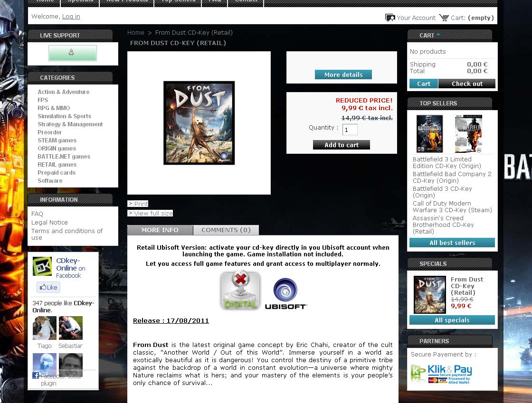The width and height of the screenshot is (532, 403).
Task: Open Strategy & Management category
Action: tap(70, 124)
